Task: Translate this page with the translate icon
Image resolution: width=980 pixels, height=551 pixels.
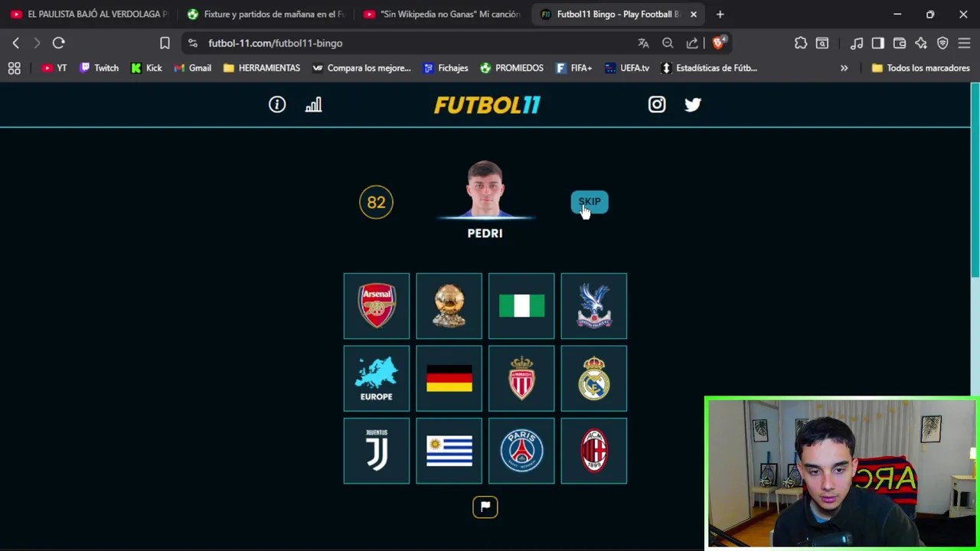Action: 643,43
